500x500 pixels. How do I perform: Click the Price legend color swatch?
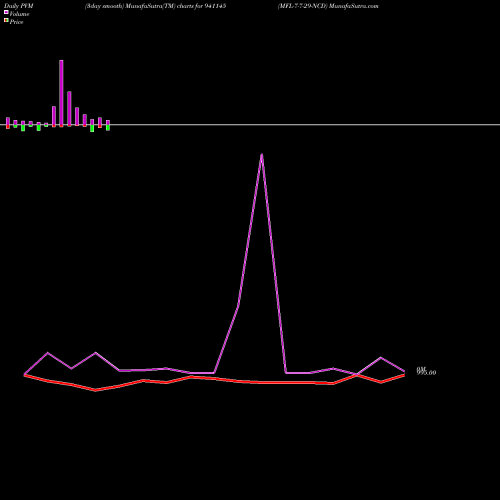click(x=6, y=21)
